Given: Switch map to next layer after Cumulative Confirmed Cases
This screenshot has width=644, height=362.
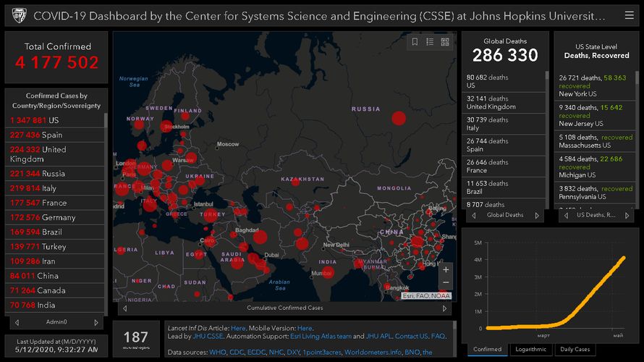Looking at the screenshot, I should [x=444, y=308].
